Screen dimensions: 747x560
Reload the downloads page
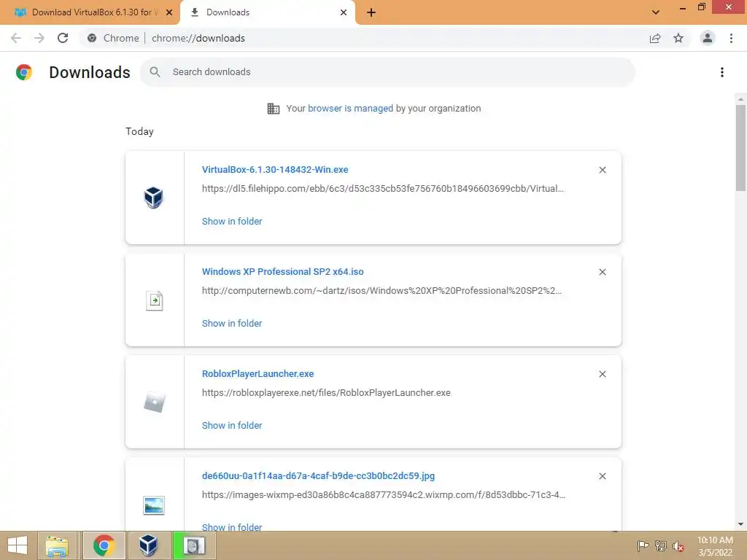tap(63, 38)
